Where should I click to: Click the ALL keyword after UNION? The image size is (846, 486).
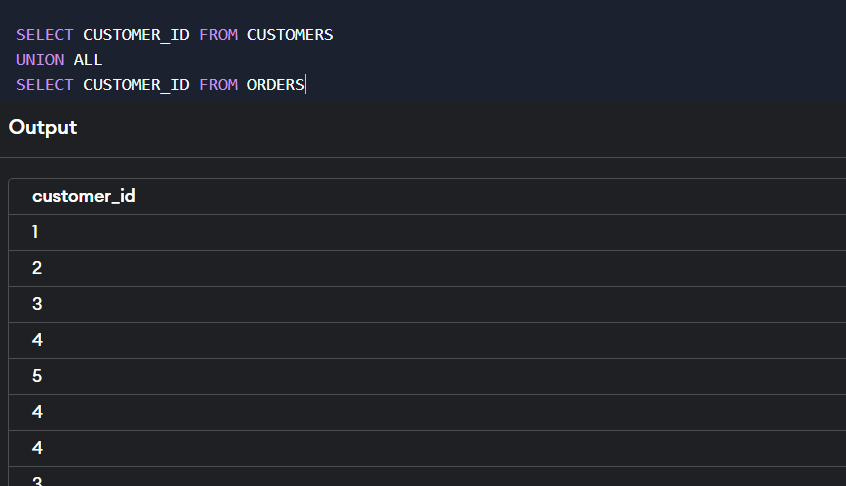click(87, 60)
